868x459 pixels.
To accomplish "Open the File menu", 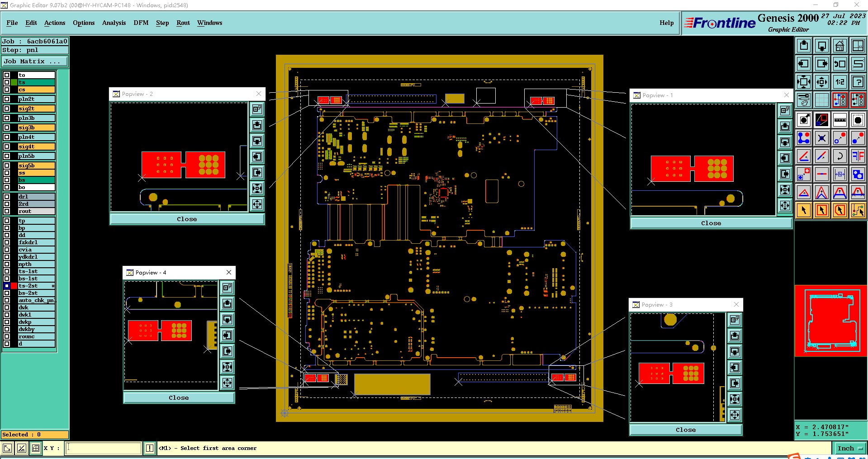I will click(x=12, y=23).
